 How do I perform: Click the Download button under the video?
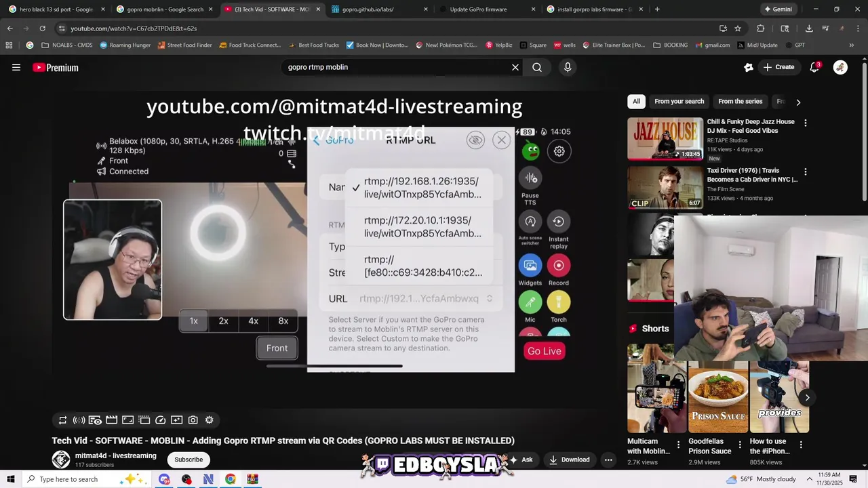click(569, 460)
